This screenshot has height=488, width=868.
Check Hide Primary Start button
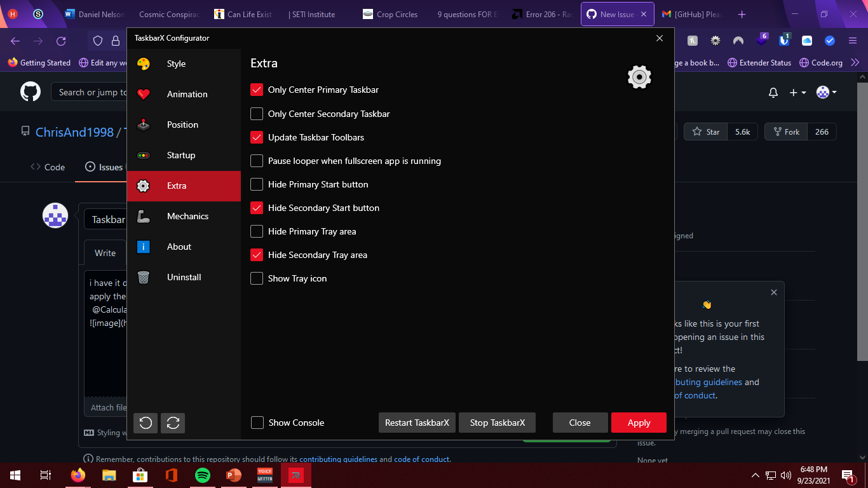(257, 184)
